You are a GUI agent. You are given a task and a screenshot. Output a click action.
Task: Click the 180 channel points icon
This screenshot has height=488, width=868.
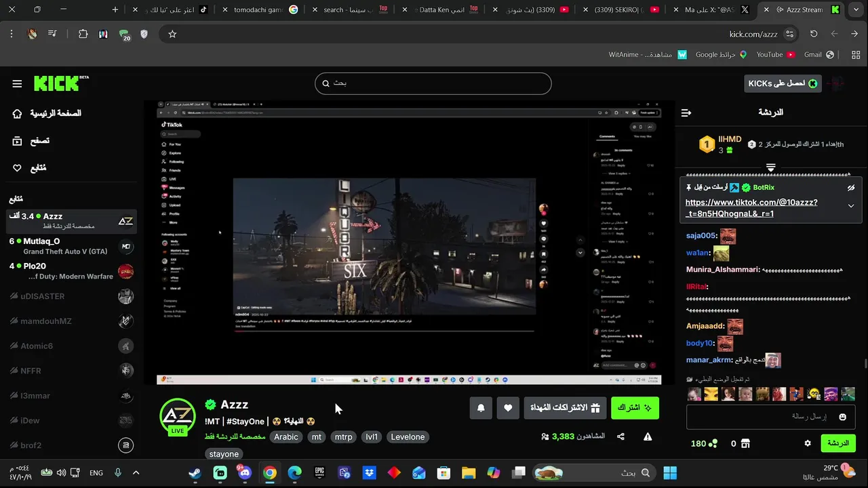tap(713, 443)
